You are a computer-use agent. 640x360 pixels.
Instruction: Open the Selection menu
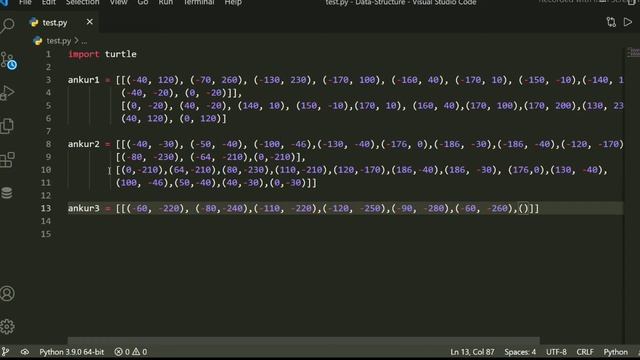82,2
